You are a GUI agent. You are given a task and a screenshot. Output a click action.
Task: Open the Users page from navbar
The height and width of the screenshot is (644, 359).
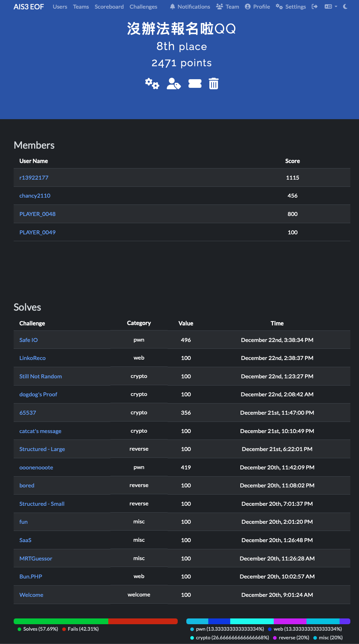point(60,6)
